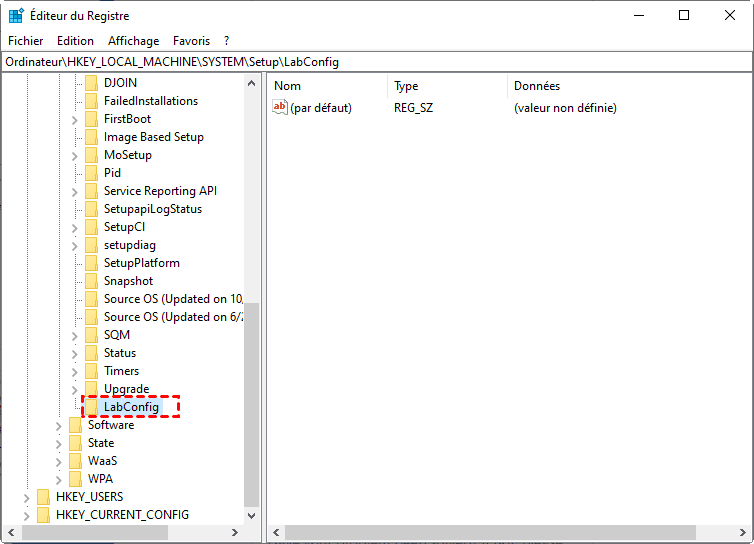The width and height of the screenshot is (754, 544).
Task: Click the tree pane scroll-up arrow
Action: pyautogui.click(x=251, y=83)
